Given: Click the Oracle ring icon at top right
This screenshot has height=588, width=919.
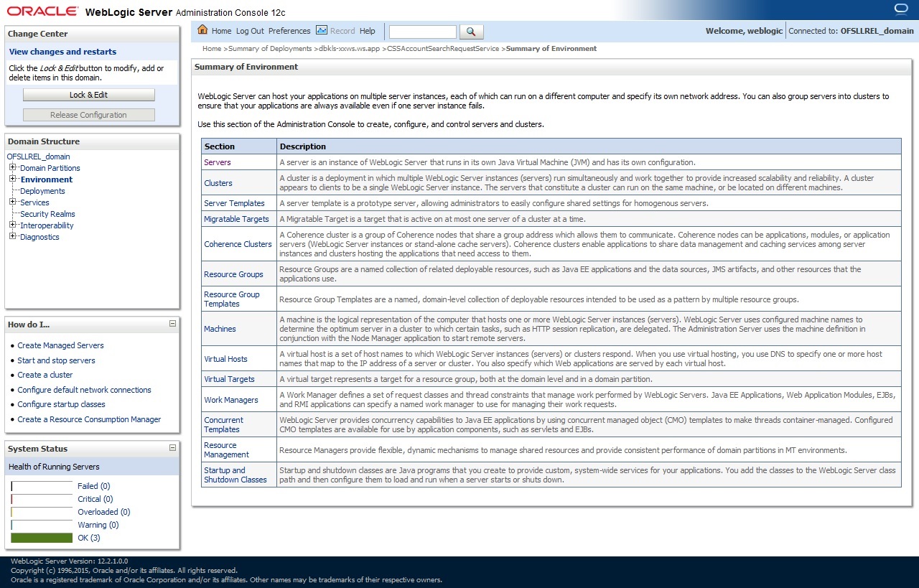Looking at the screenshot, I should tap(901, 9).
